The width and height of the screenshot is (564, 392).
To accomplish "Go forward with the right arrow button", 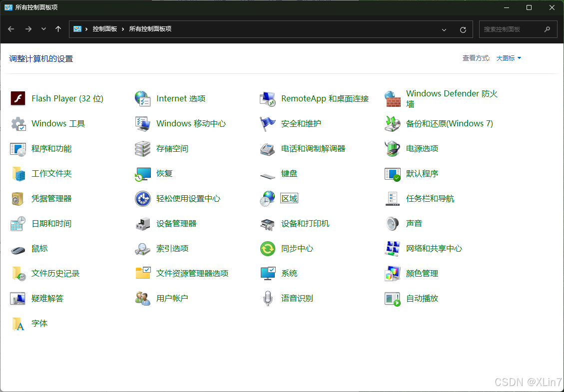I will coord(28,29).
